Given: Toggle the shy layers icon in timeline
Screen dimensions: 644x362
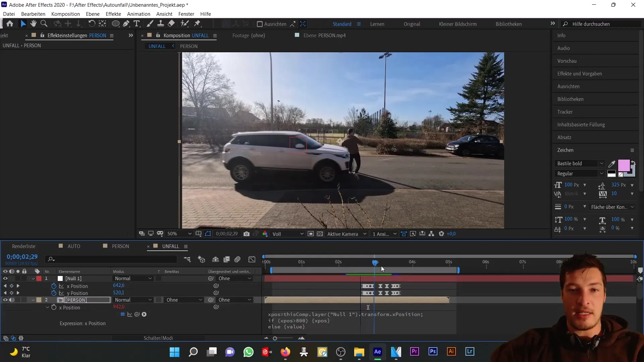Looking at the screenshot, I should [x=215, y=259].
